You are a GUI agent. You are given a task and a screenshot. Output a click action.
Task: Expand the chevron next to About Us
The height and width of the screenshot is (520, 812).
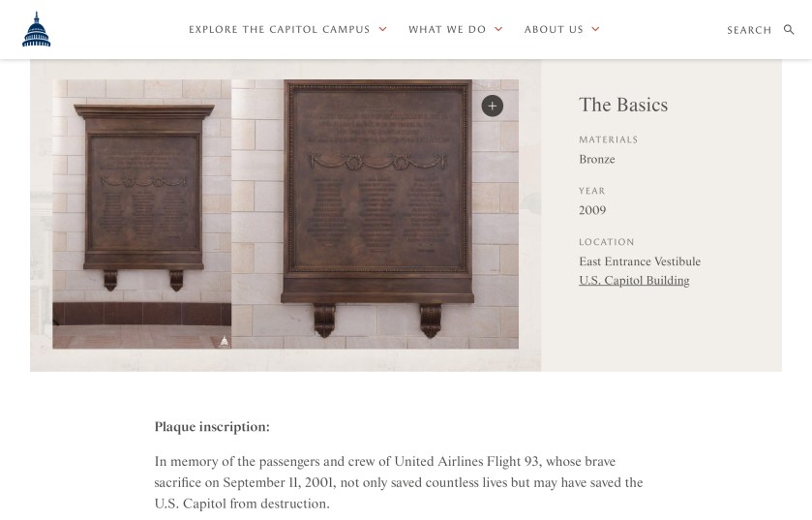point(595,30)
